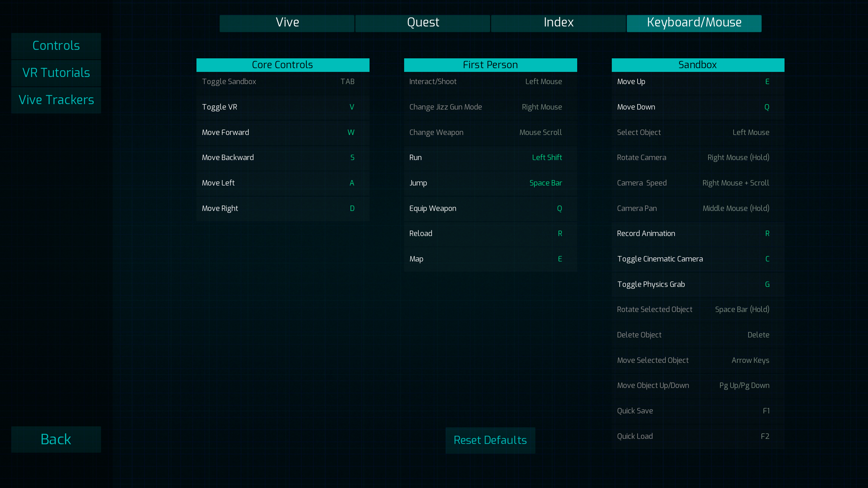Click the Reset Defaults button

(490, 440)
